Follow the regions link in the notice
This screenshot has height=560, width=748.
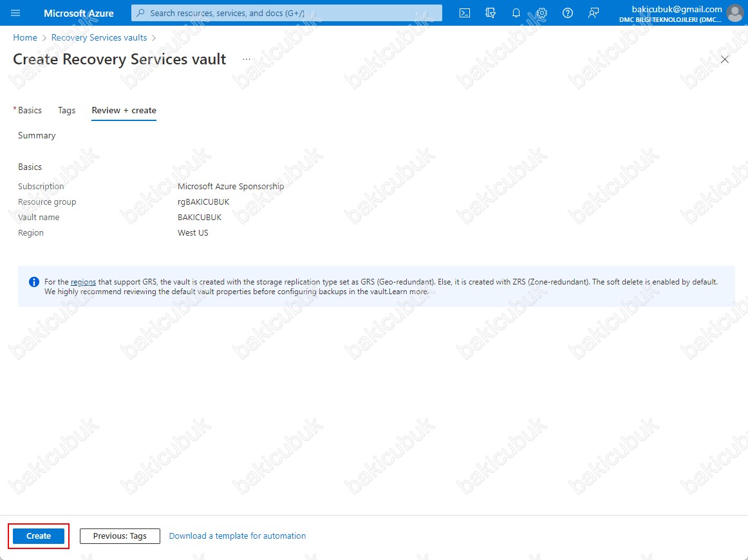[84, 282]
